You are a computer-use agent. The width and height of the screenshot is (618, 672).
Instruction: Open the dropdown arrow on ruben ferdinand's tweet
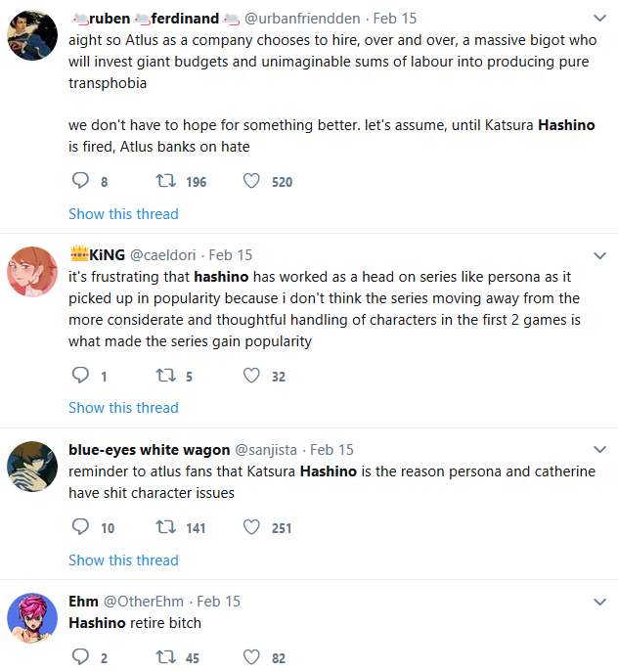(599, 19)
